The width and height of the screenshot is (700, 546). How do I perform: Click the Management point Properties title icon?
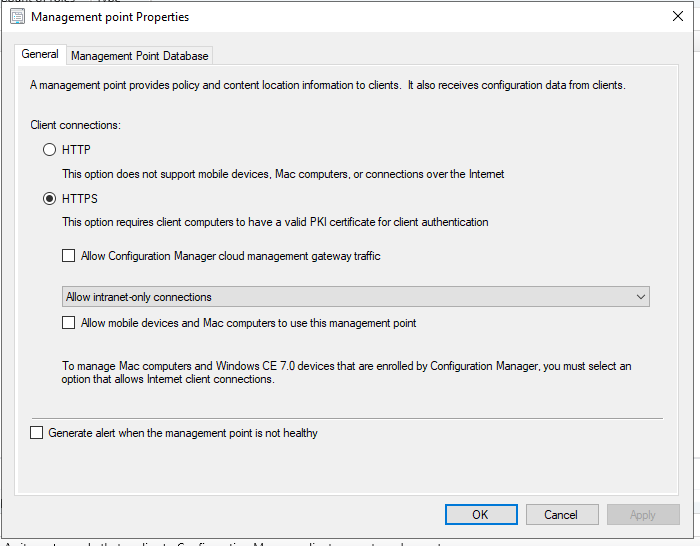pos(17,17)
